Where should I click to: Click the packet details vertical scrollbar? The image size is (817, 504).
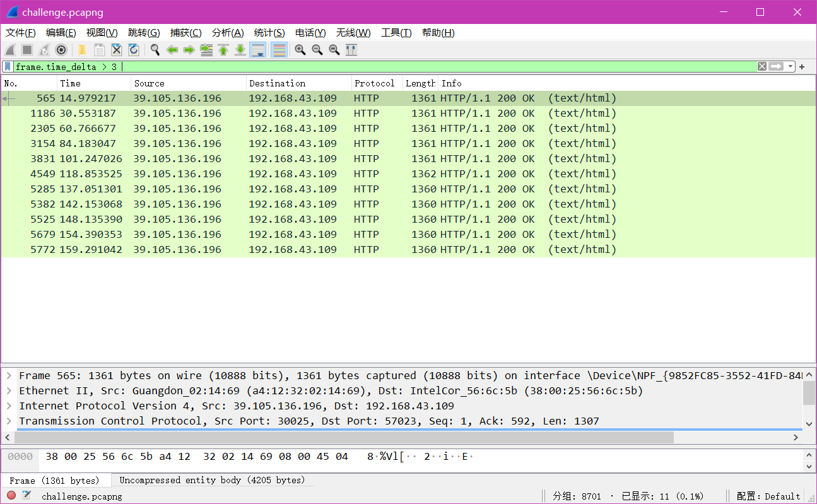(809, 393)
